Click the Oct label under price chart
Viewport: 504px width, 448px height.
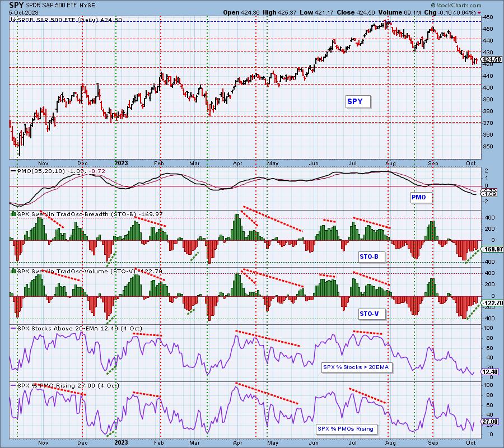pyautogui.click(x=470, y=164)
